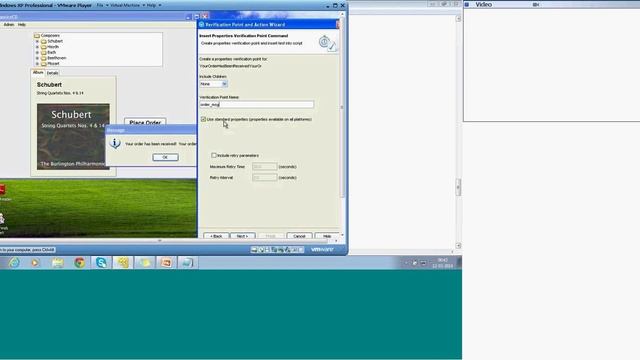This screenshot has height=360, width=640.
Task: Open Internet Explorer from taskbar
Action: pyautogui.click(x=14, y=262)
